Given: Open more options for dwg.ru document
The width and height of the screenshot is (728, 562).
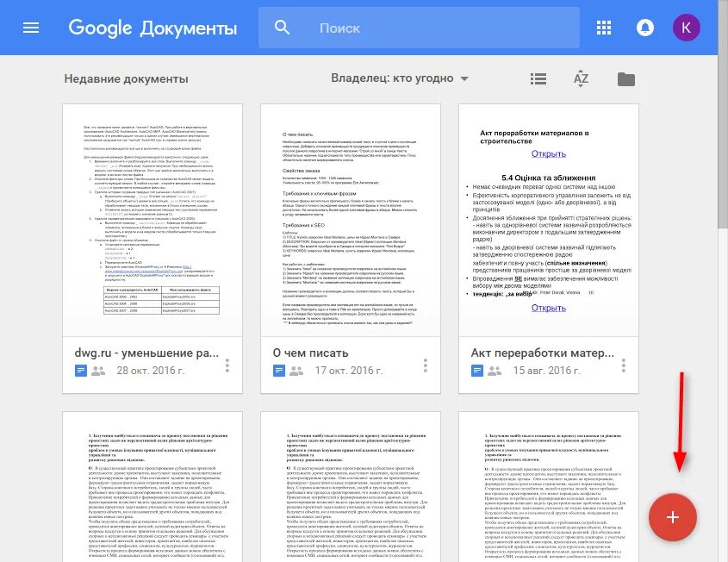Looking at the screenshot, I should [227, 365].
